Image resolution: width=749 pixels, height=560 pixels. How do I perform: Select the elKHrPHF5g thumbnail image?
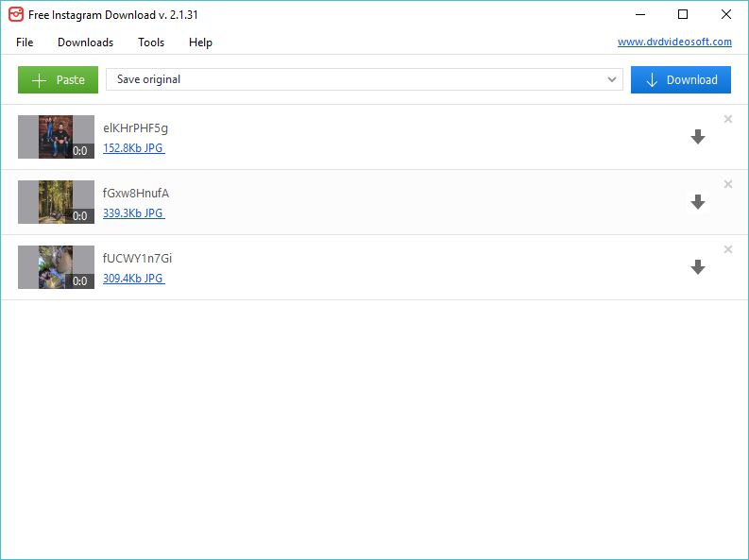click(56, 137)
